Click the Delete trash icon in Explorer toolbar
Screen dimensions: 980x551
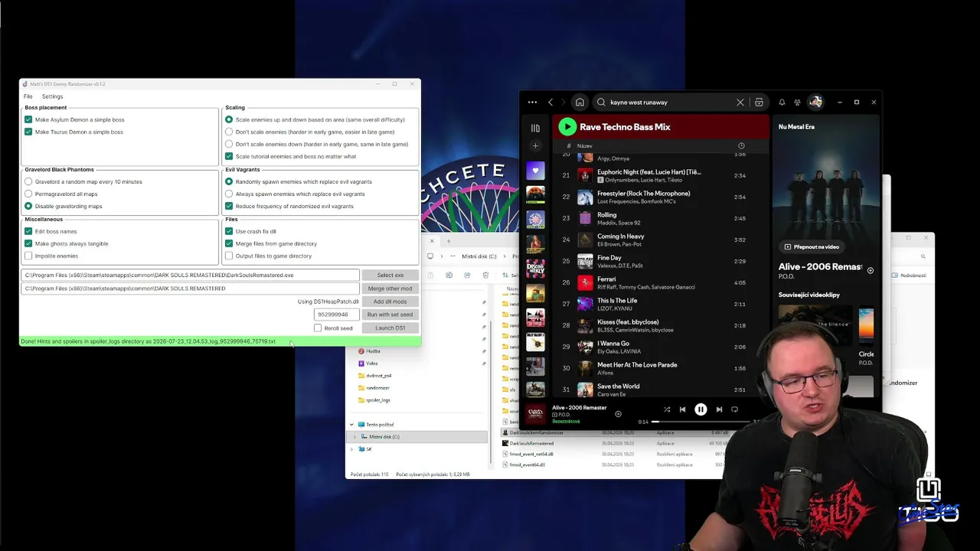(485, 275)
